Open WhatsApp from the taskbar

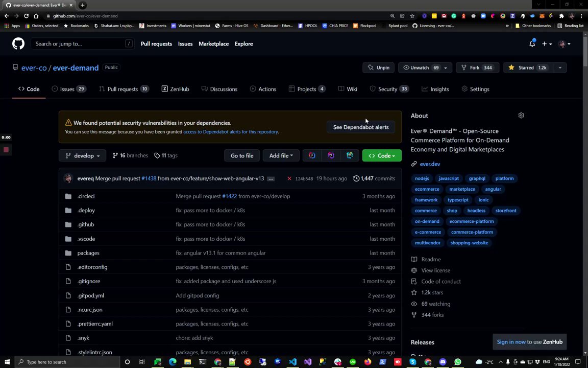pyautogui.click(x=458, y=362)
